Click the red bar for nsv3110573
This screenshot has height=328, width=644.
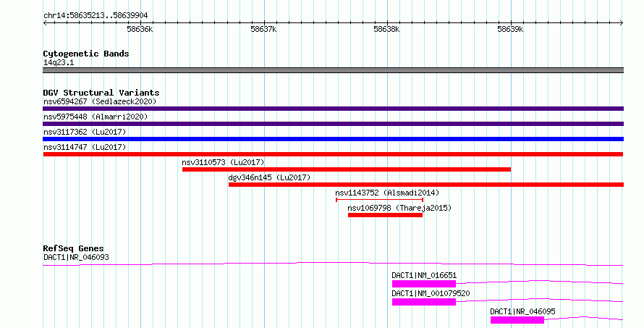coord(347,169)
